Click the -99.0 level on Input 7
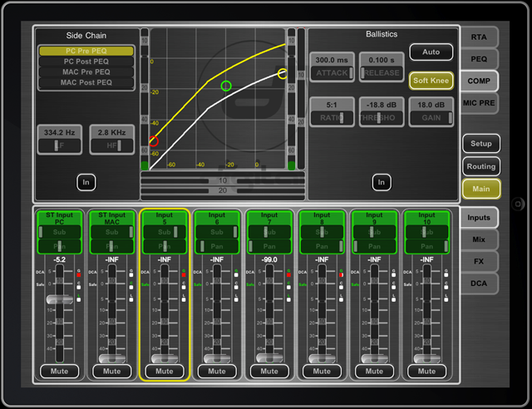 click(269, 259)
